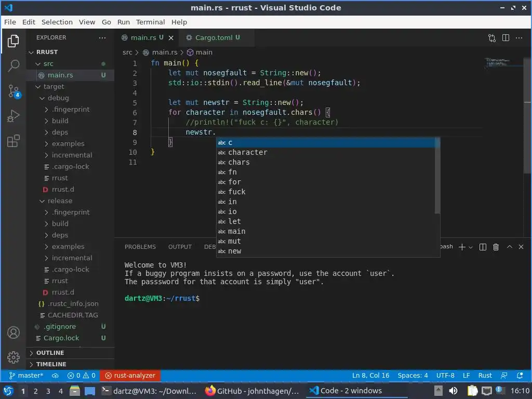Click Synchronize Changes cloud icon in status bar
Screen dimensions: 532x399
tap(55, 376)
